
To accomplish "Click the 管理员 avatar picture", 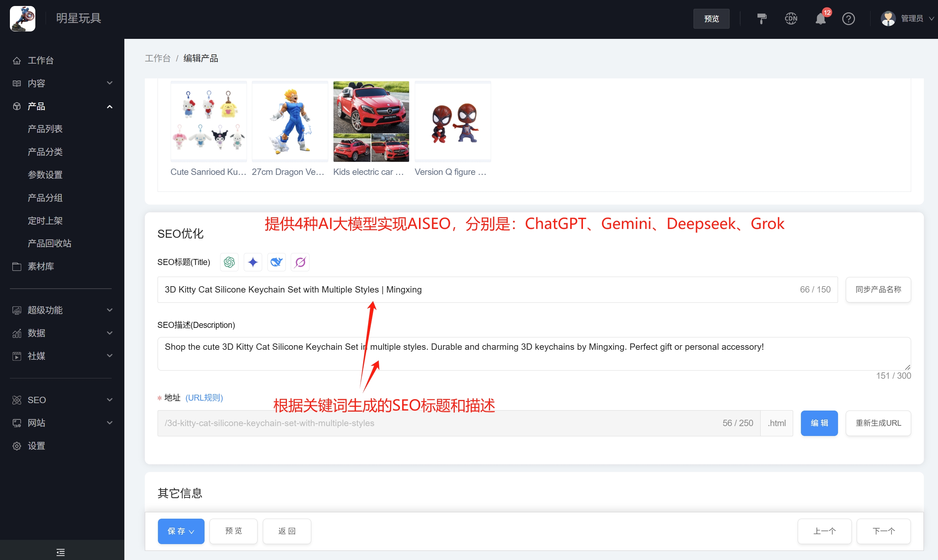I will click(888, 18).
